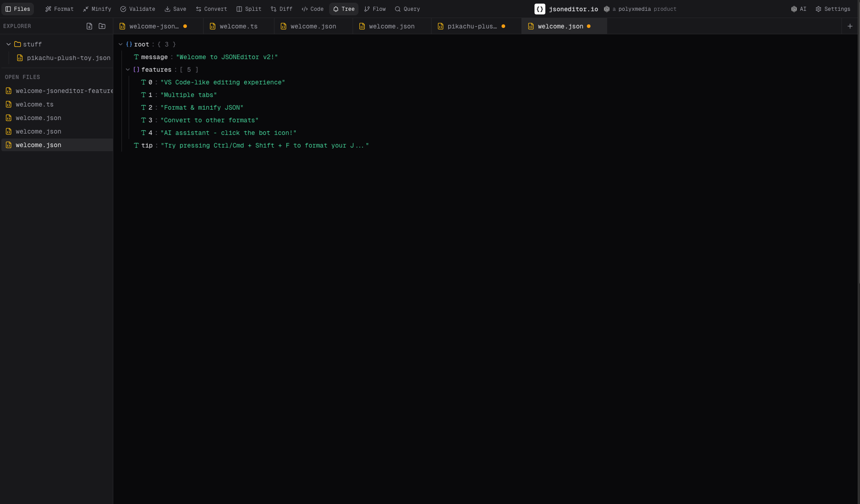Open the Diff comparison tool

(281, 9)
